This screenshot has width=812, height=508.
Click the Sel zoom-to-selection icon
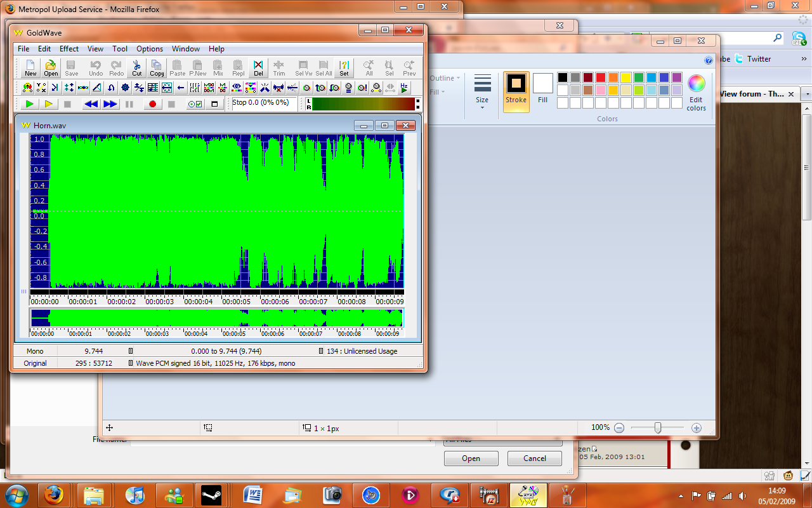click(389, 68)
